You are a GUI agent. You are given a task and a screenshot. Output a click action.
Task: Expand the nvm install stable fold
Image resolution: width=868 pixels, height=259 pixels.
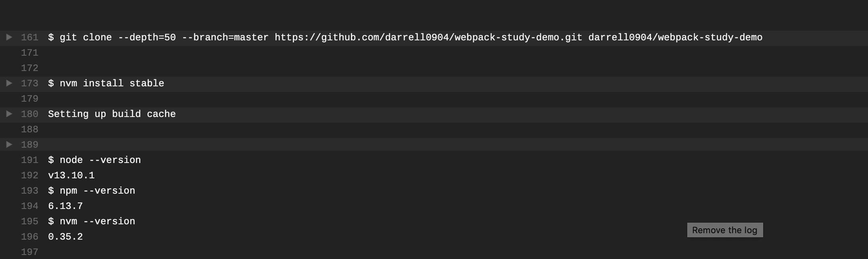pyautogui.click(x=9, y=84)
